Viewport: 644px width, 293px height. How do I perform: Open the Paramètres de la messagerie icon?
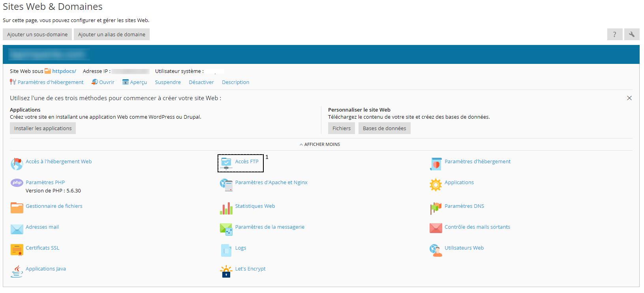point(226,229)
